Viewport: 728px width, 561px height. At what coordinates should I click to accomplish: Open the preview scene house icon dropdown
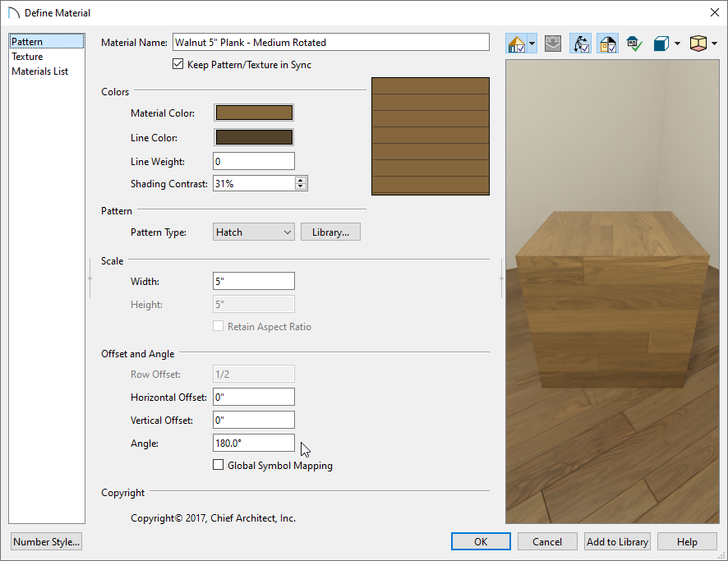coord(532,43)
